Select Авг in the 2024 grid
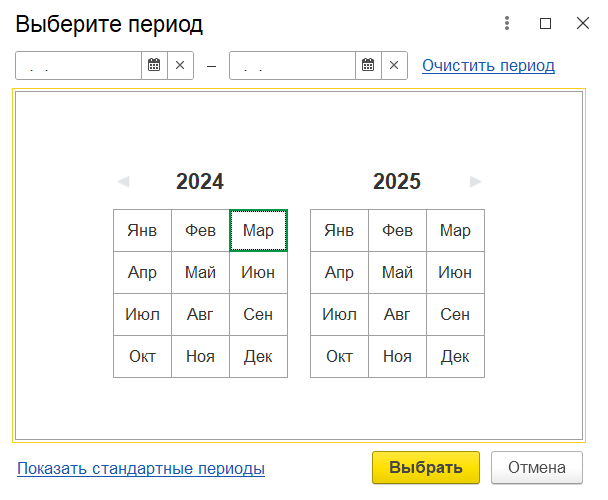The width and height of the screenshot is (608, 500). tap(200, 315)
